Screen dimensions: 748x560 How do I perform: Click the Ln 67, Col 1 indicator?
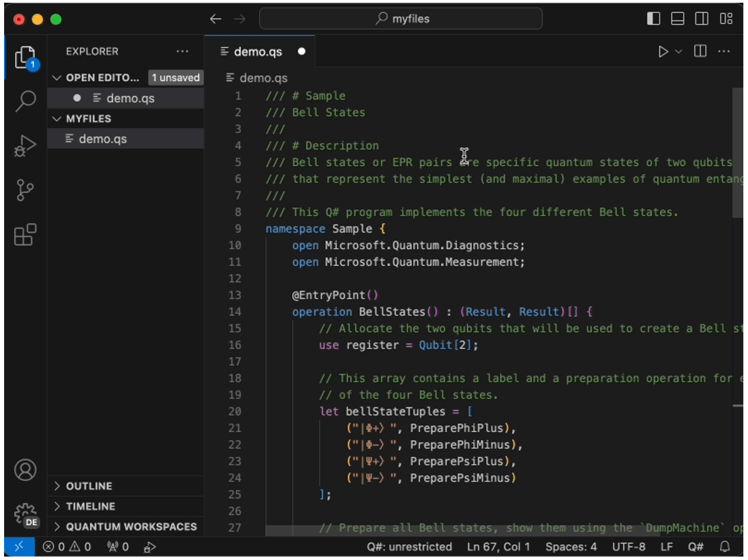point(498,546)
